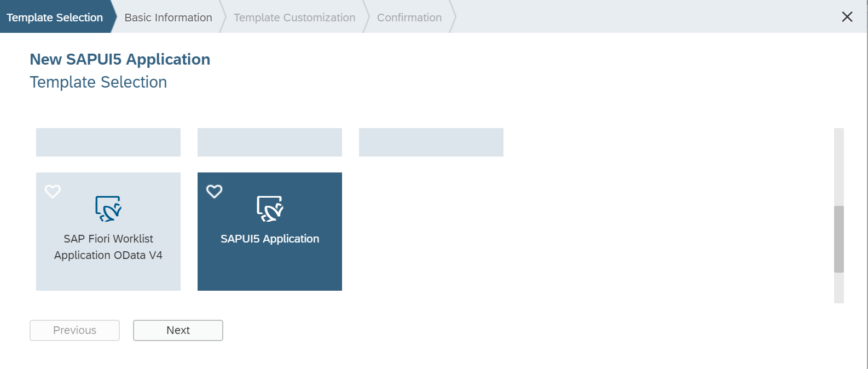Screen dimensions: 868x369
Task: Click the SAPUI5 Application template icon
Action: coord(270,209)
